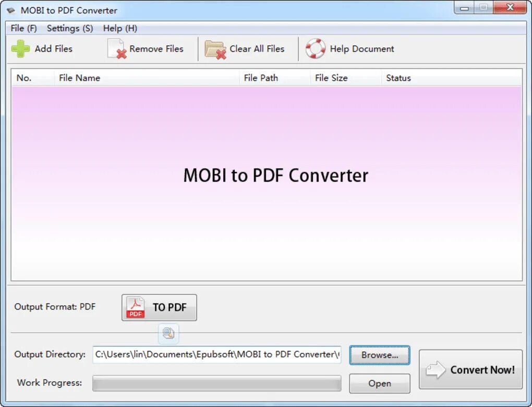Close the MOBI to PDF Converter window
532x407 pixels.
coord(510,7)
